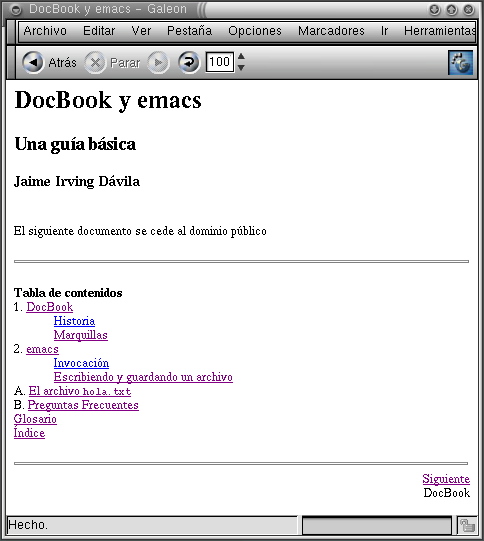
Task: Follow the Historia link
Action: 74,321
